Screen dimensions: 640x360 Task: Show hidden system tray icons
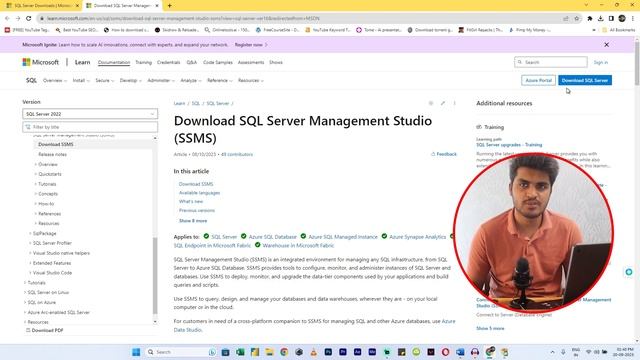[552, 352]
